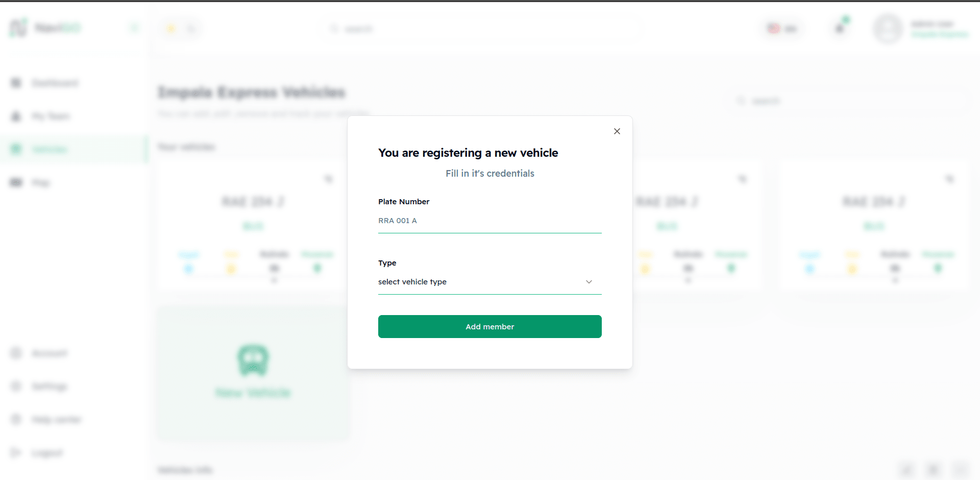Click the Dashboard icon in the sidebar
The image size is (980, 480).
(x=16, y=83)
